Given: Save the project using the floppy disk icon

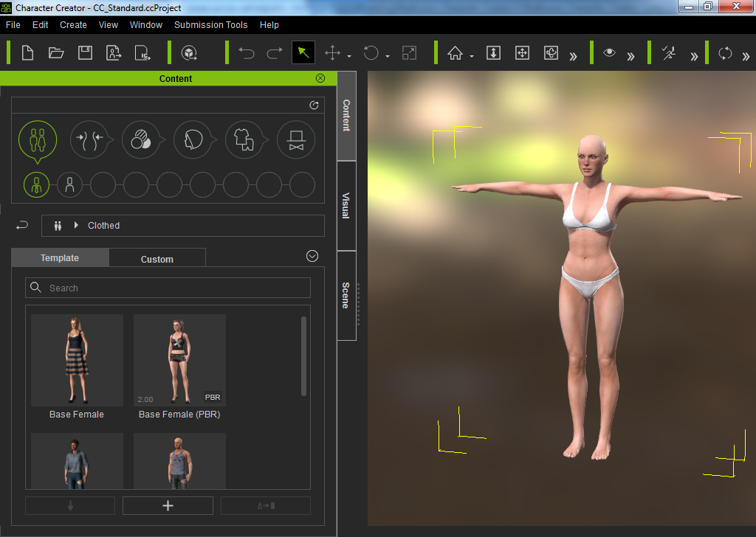Looking at the screenshot, I should tap(85, 53).
